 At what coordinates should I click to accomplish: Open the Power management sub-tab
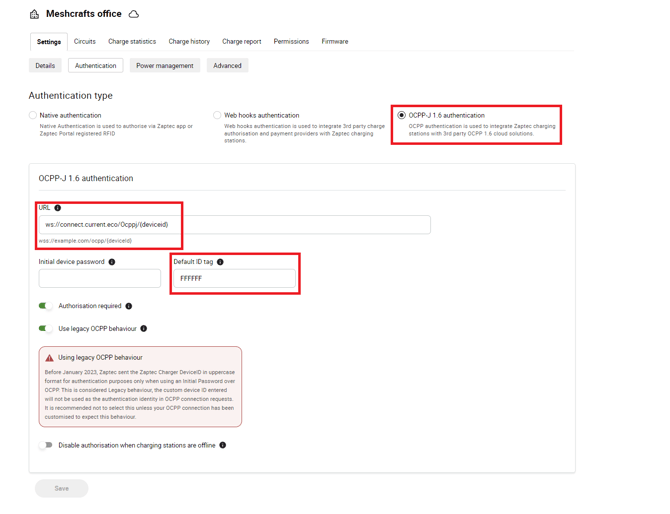click(x=165, y=66)
